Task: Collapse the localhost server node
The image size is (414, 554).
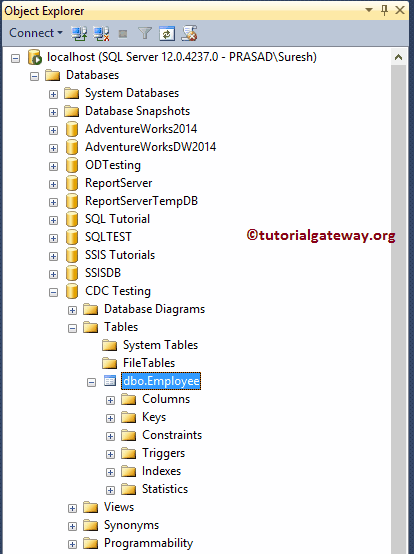Action: (x=16, y=58)
